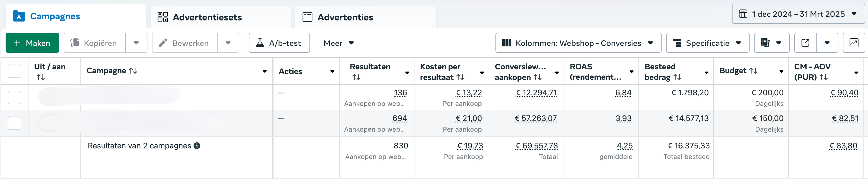
Task: Tick the select-all checkbox in header
Action: (15, 71)
